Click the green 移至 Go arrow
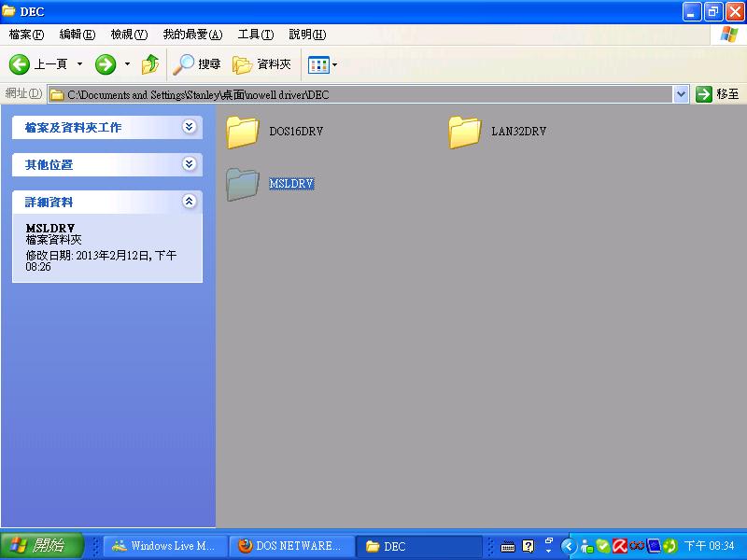The image size is (747, 560). pos(704,94)
